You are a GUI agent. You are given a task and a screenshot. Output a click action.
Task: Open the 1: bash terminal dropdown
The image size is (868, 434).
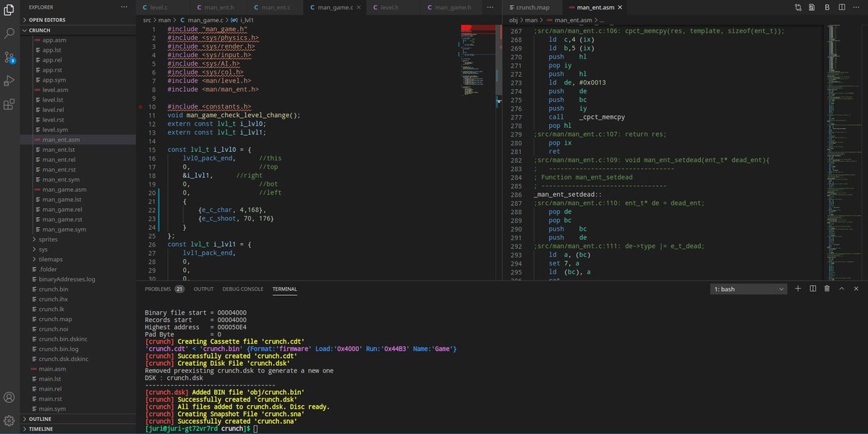pos(749,289)
